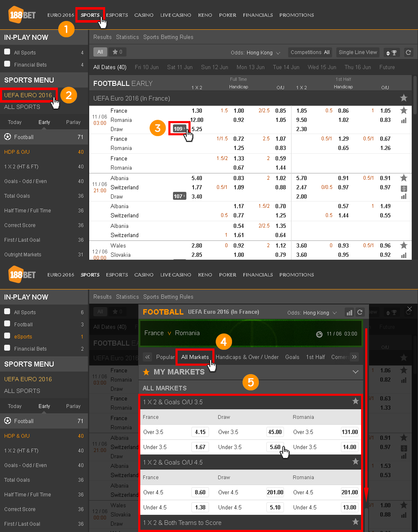Open the Statistics link in the lower screenshot

click(x=127, y=297)
